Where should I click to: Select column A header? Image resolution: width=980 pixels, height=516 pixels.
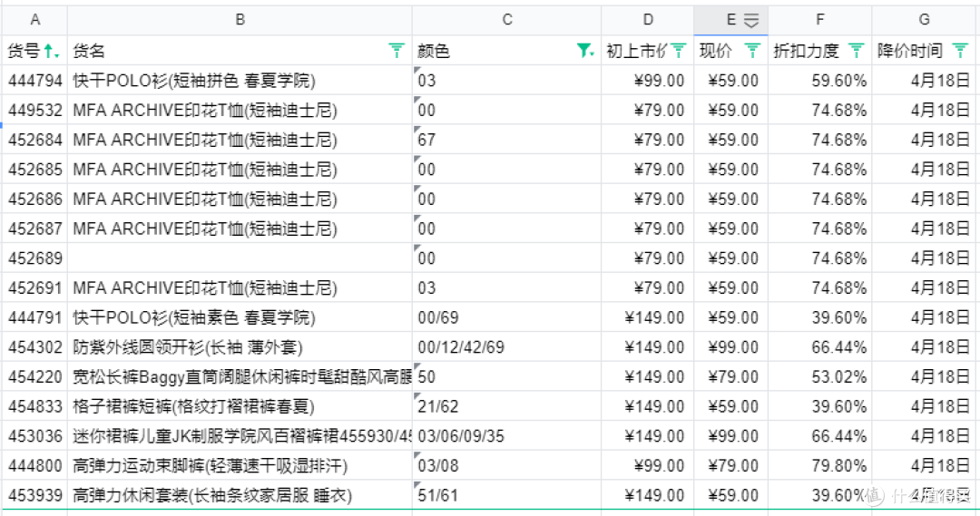pos(35,20)
